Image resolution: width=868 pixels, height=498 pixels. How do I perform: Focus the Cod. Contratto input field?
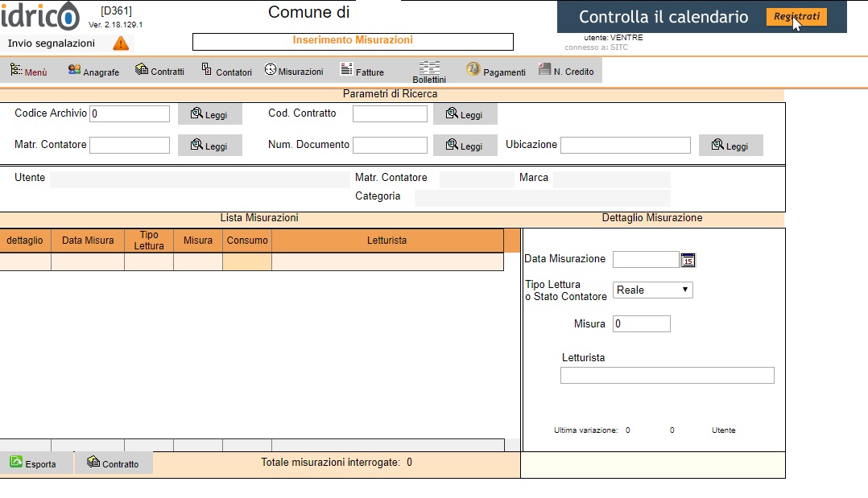(x=390, y=113)
